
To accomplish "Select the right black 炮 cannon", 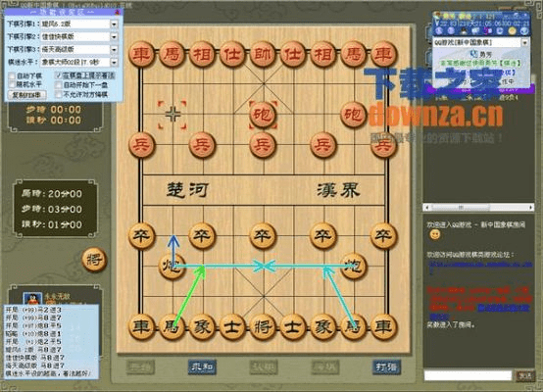I will click(354, 266).
